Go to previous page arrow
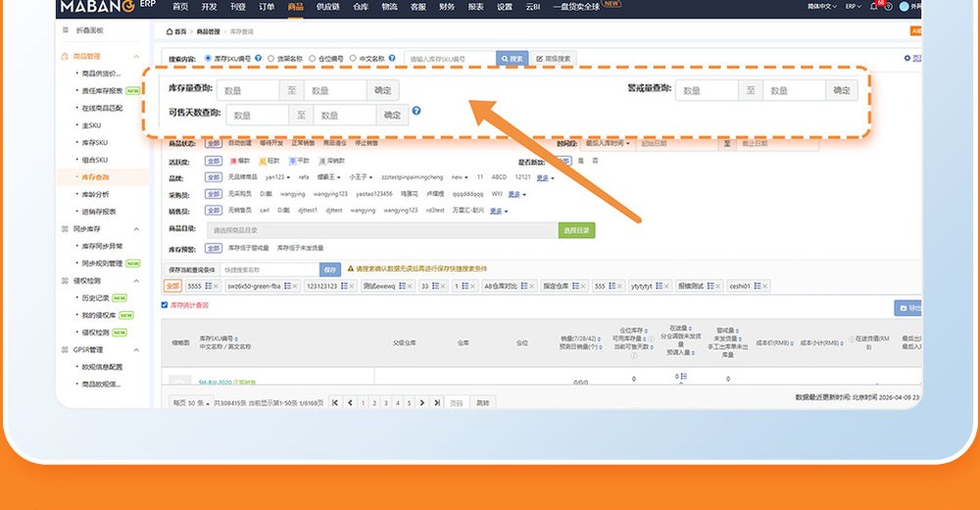This screenshot has width=980, height=510. [x=350, y=402]
